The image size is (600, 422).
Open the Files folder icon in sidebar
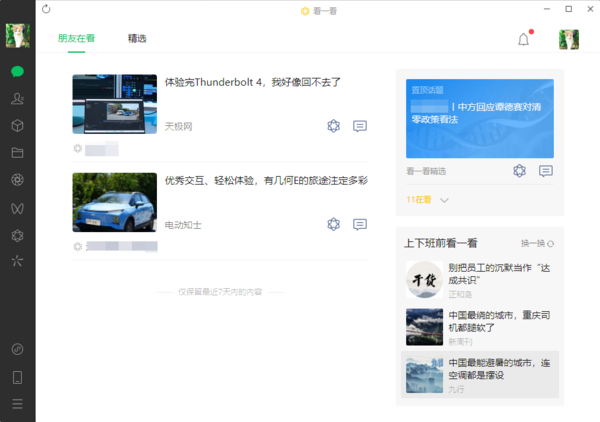17,153
